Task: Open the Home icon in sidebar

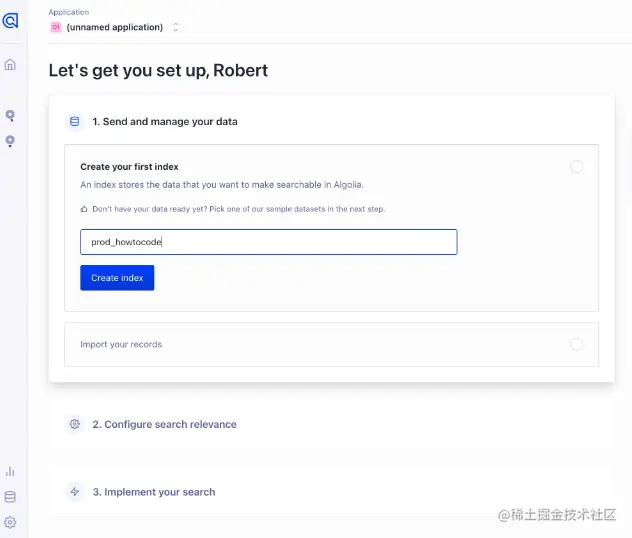Action: (10, 64)
